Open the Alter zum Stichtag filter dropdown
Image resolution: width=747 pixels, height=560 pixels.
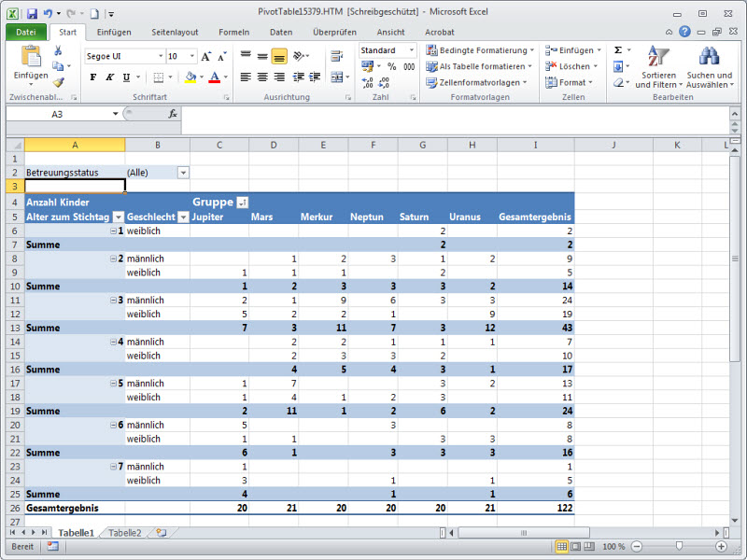tap(119, 217)
